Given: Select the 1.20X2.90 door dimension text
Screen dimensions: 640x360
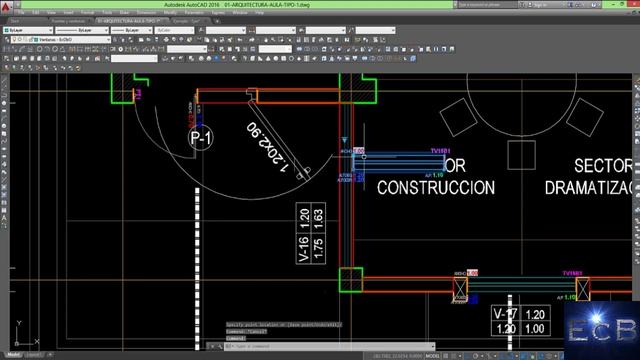Looking at the screenshot, I should (267, 147).
